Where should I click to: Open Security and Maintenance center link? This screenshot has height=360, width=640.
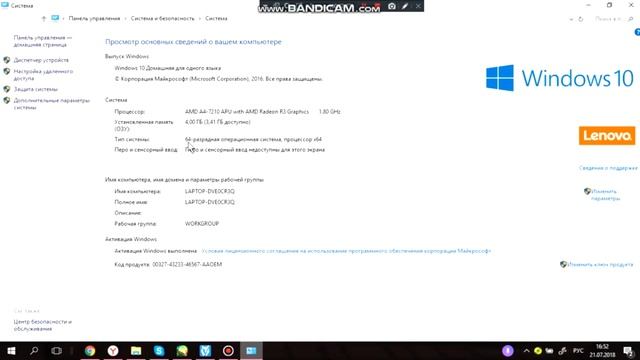(x=42, y=325)
